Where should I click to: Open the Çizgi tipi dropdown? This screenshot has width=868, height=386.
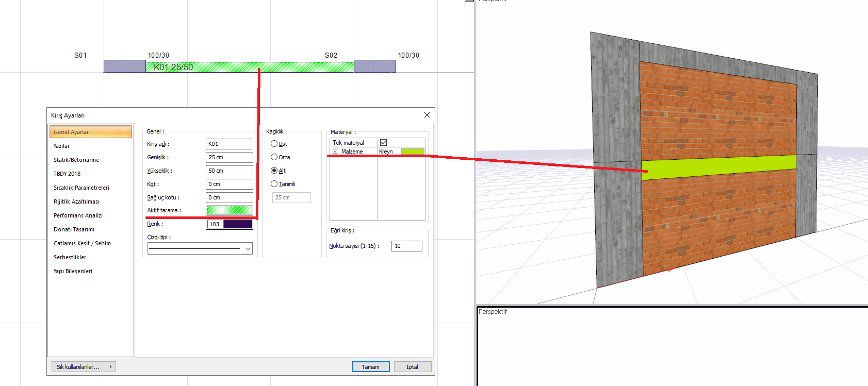[248, 248]
